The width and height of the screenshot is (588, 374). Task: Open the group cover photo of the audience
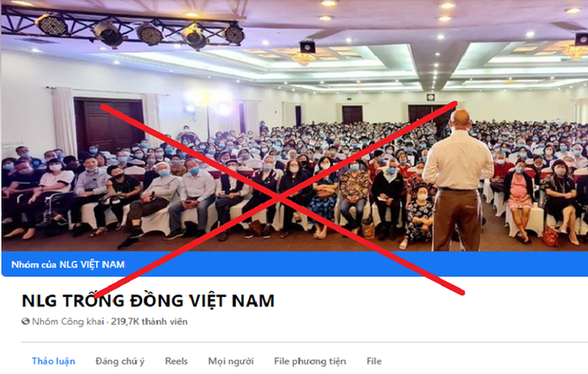[x=294, y=126]
